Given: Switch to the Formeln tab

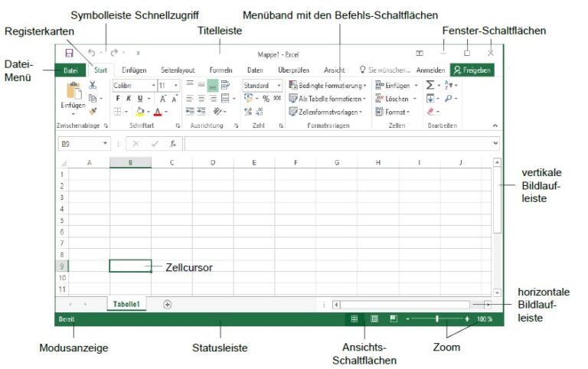Looking at the screenshot, I should click(220, 70).
